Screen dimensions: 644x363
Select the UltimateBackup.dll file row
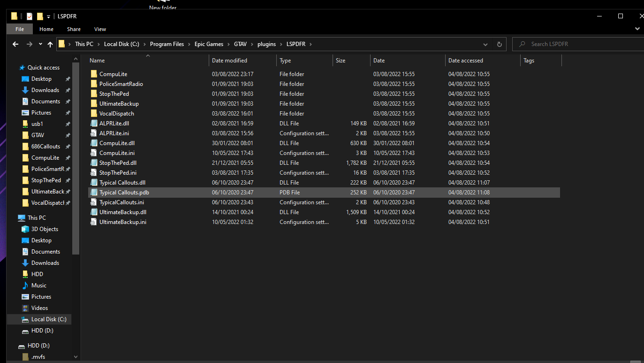click(x=123, y=212)
